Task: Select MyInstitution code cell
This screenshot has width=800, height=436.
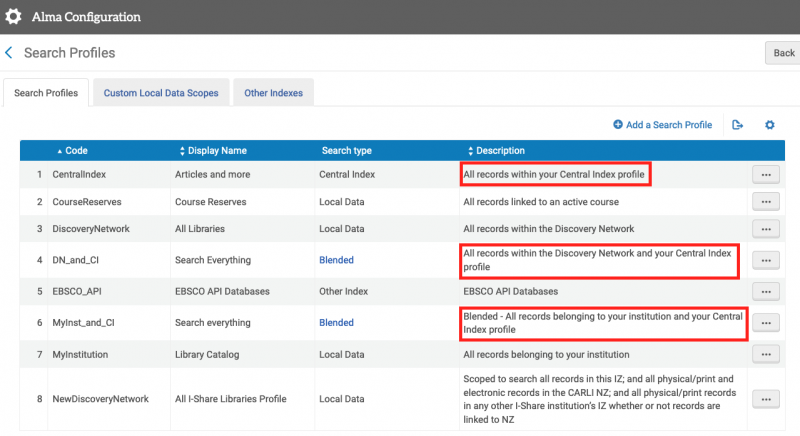Action: [x=80, y=354]
